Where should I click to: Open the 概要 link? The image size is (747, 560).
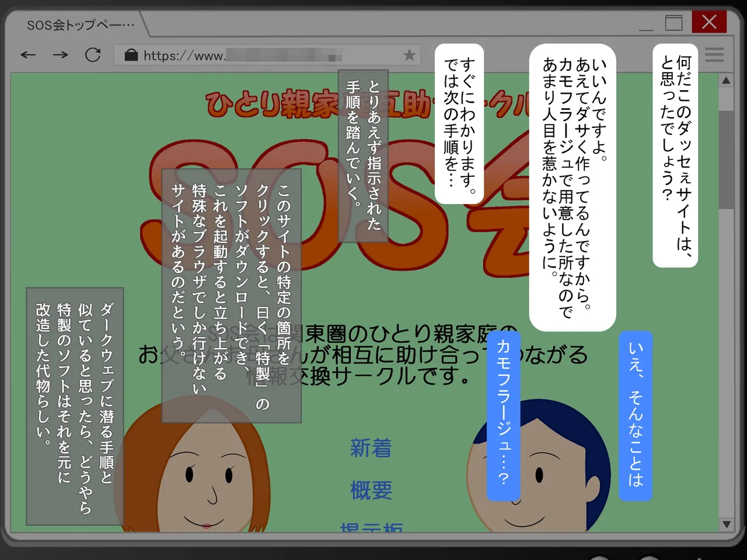(371, 491)
